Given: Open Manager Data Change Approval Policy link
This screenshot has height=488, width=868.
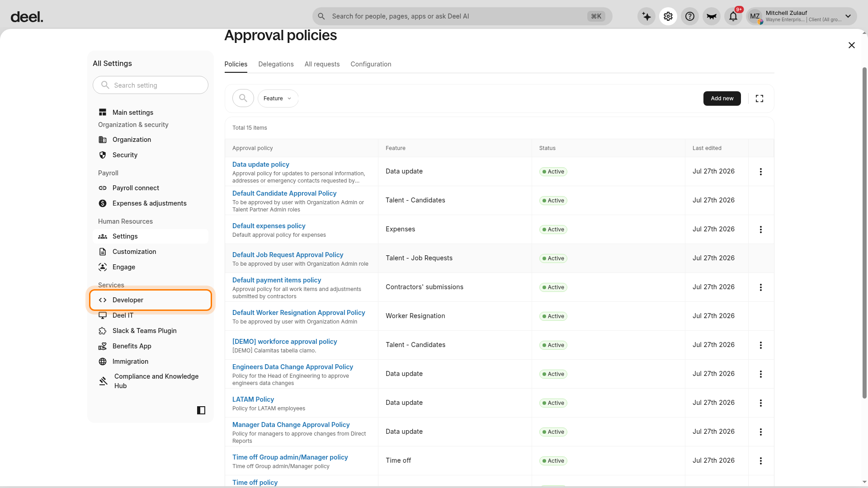Looking at the screenshot, I should click(291, 425).
